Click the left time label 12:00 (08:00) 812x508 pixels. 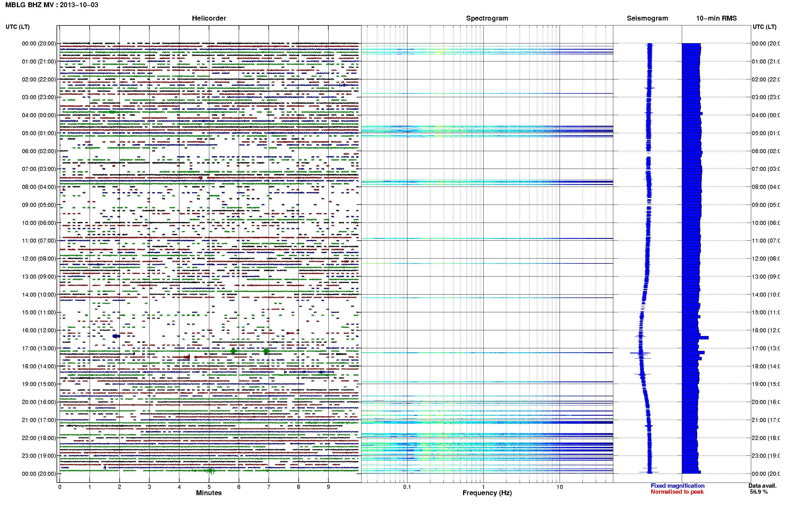coord(39,259)
